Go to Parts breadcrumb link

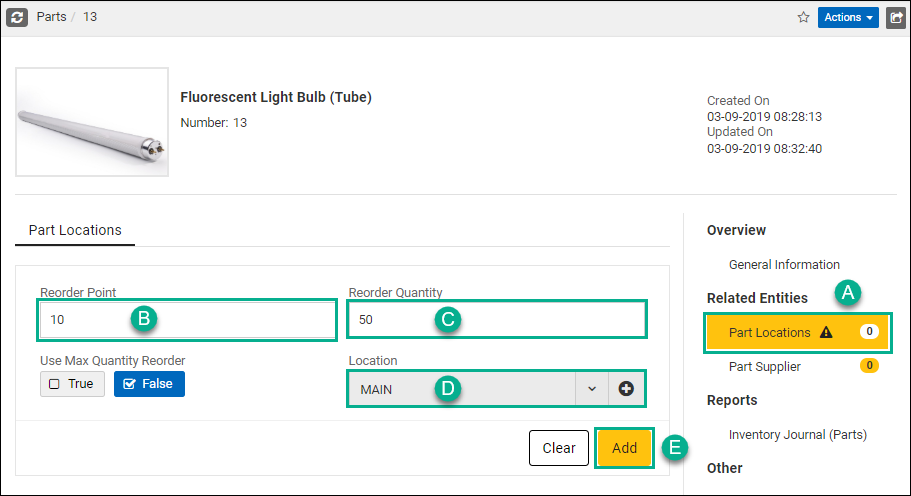[x=51, y=17]
